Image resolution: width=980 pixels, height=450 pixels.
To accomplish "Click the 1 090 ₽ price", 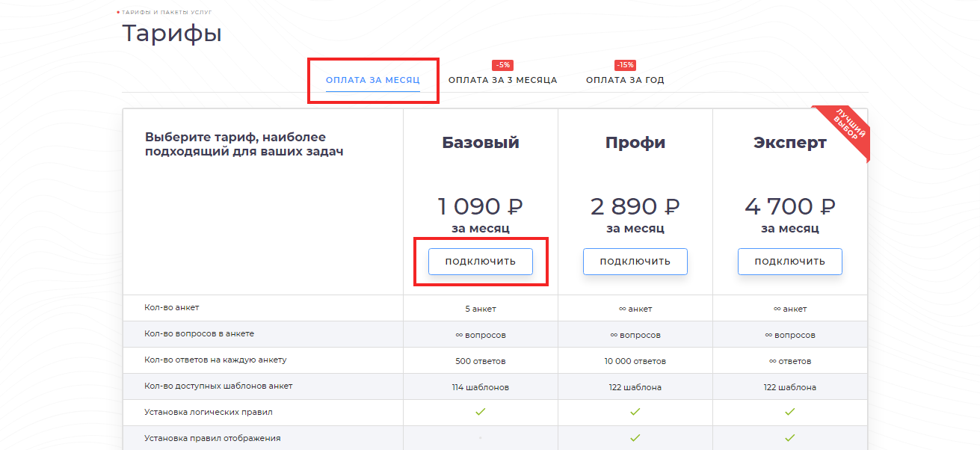I will [480, 206].
